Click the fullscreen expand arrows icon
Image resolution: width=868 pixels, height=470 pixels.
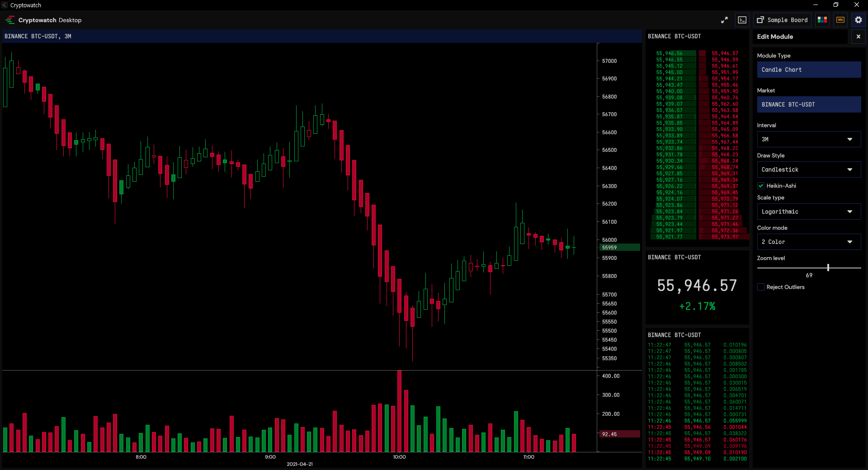tap(724, 20)
